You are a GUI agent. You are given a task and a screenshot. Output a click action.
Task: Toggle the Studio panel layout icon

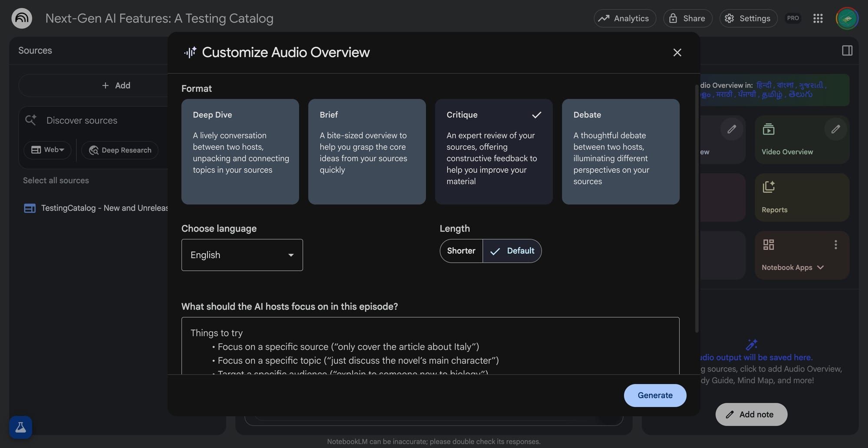tap(847, 50)
